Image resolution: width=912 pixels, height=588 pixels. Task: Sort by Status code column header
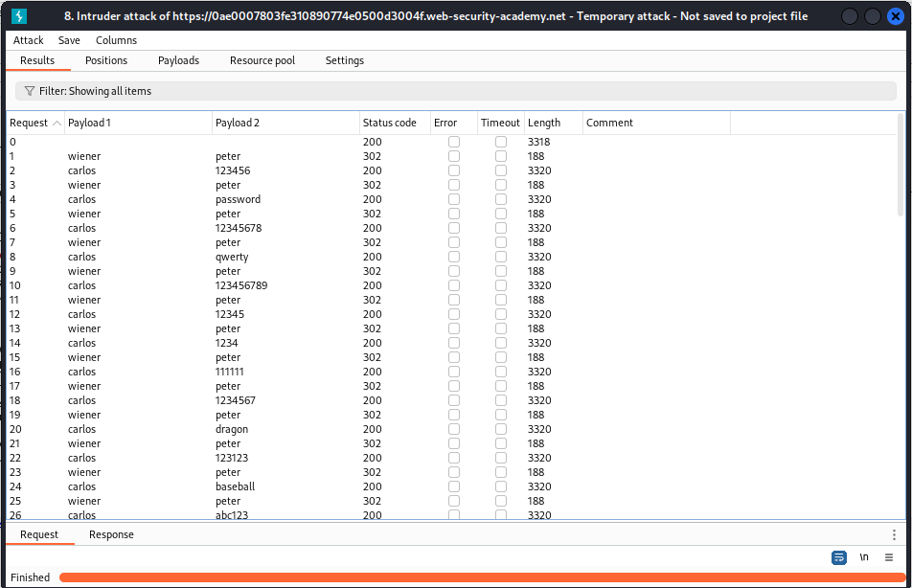click(x=395, y=123)
